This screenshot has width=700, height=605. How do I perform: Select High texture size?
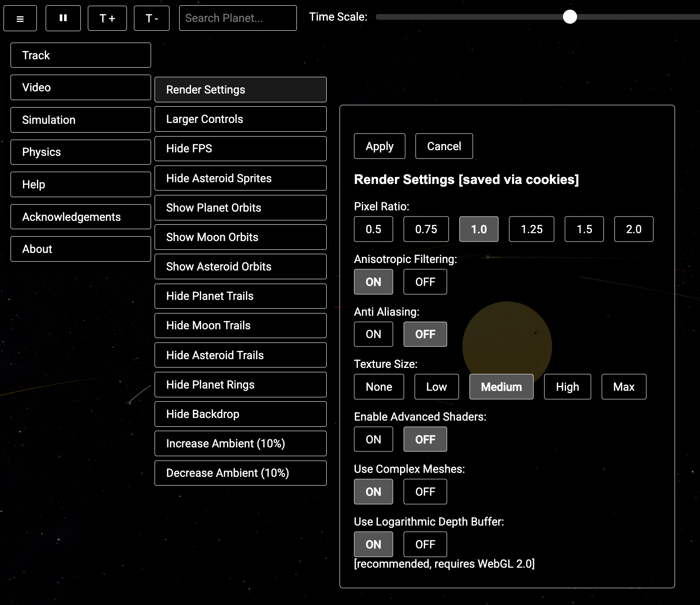point(567,387)
